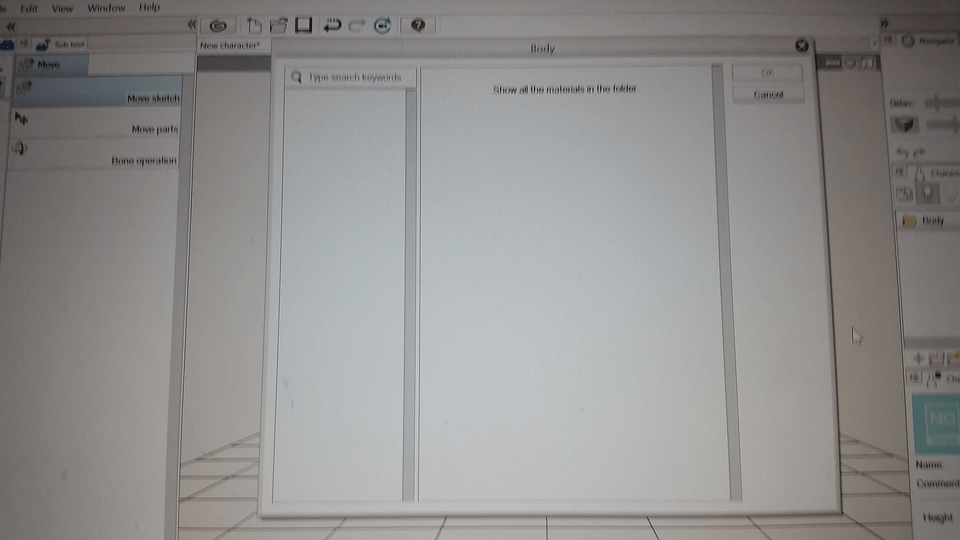
Task: Collapse the left palette dock with double-chevron
Action: tap(10, 26)
